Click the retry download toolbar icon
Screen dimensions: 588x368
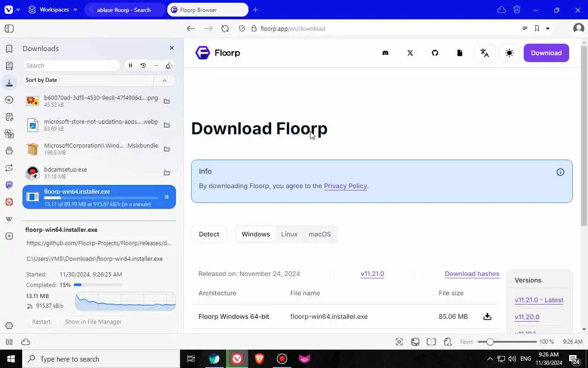(x=143, y=65)
